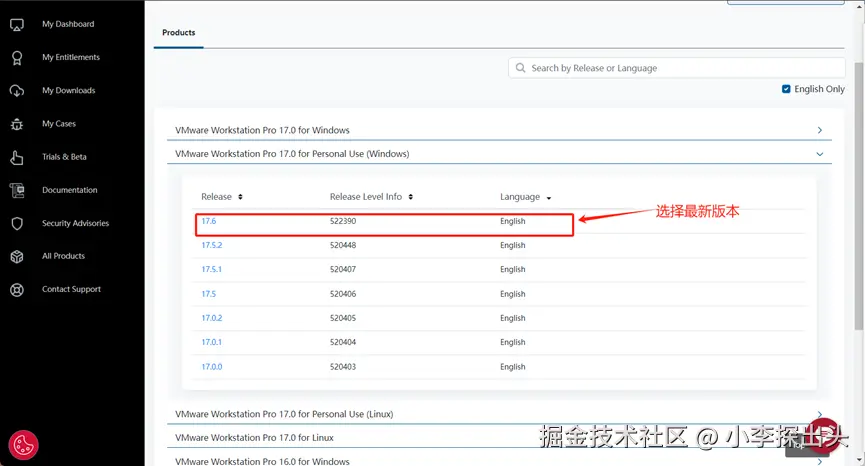Click build number 520448
The height and width of the screenshot is (466, 865).
(x=343, y=245)
